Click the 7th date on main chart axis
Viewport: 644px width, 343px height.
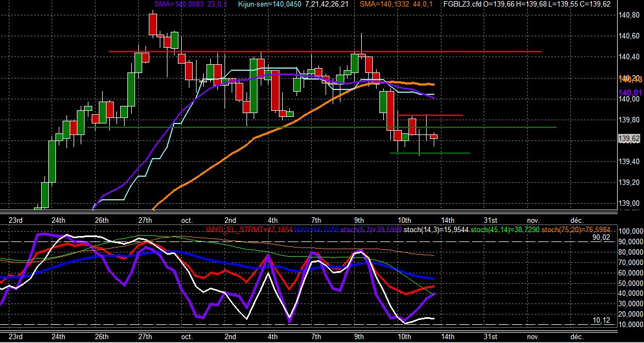click(316, 220)
